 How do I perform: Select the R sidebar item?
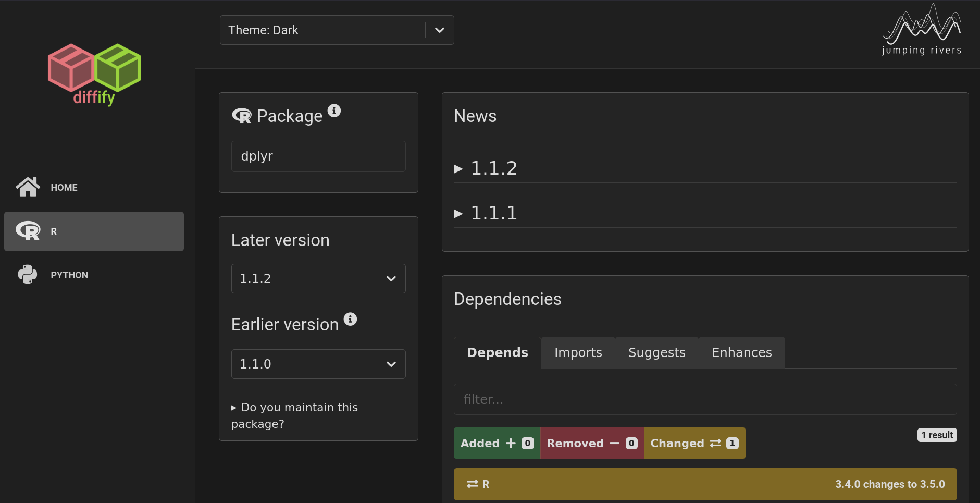click(x=94, y=231)
